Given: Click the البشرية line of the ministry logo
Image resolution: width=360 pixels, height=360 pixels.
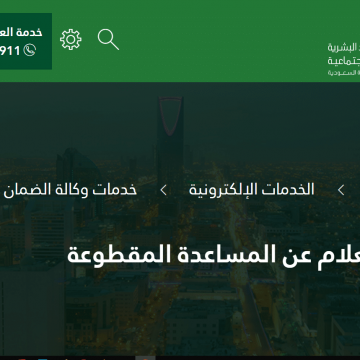Looking at the screenshot, I should [x=343, y=47].
